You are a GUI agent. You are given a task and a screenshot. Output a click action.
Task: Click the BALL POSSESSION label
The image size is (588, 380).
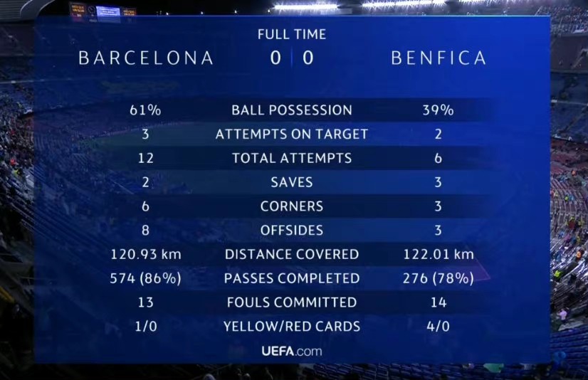coord(292,110)
